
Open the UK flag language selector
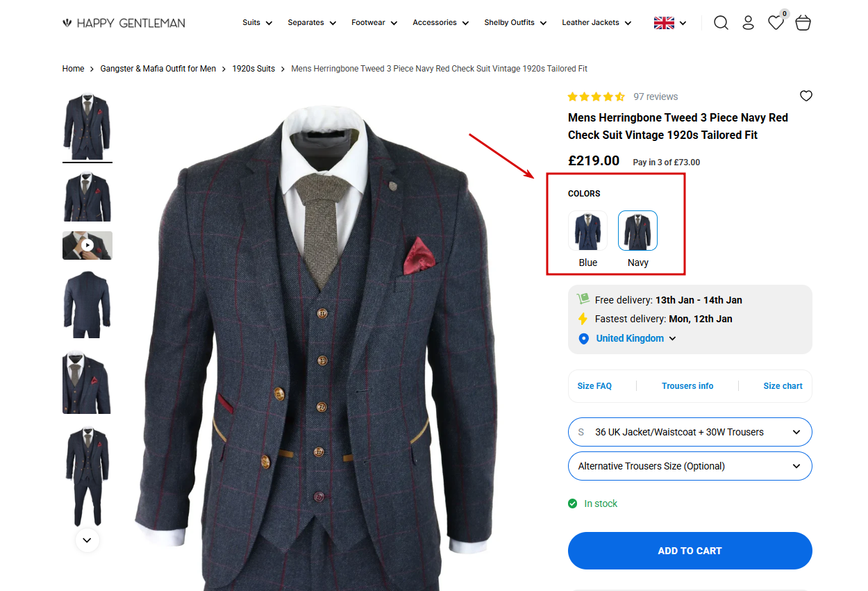(x=669, y=23)
